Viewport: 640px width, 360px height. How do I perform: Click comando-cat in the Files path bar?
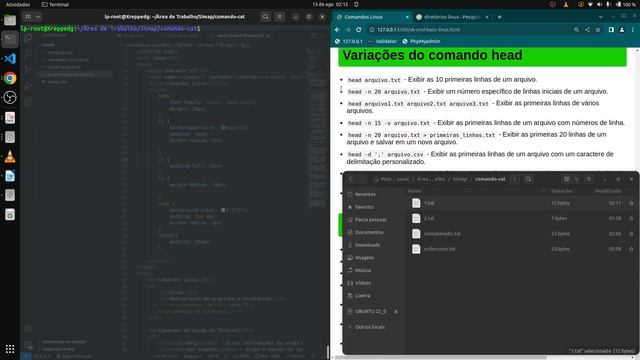coord(490,179)
